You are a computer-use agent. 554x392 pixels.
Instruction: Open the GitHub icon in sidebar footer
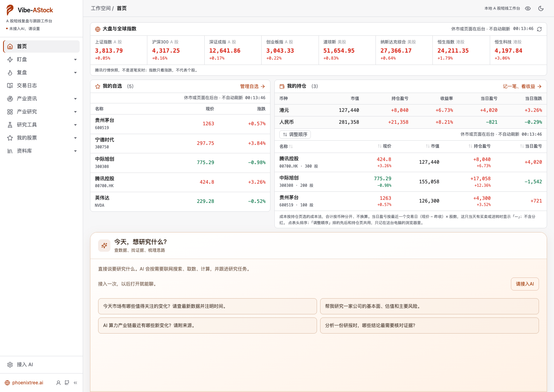[67, 383]
